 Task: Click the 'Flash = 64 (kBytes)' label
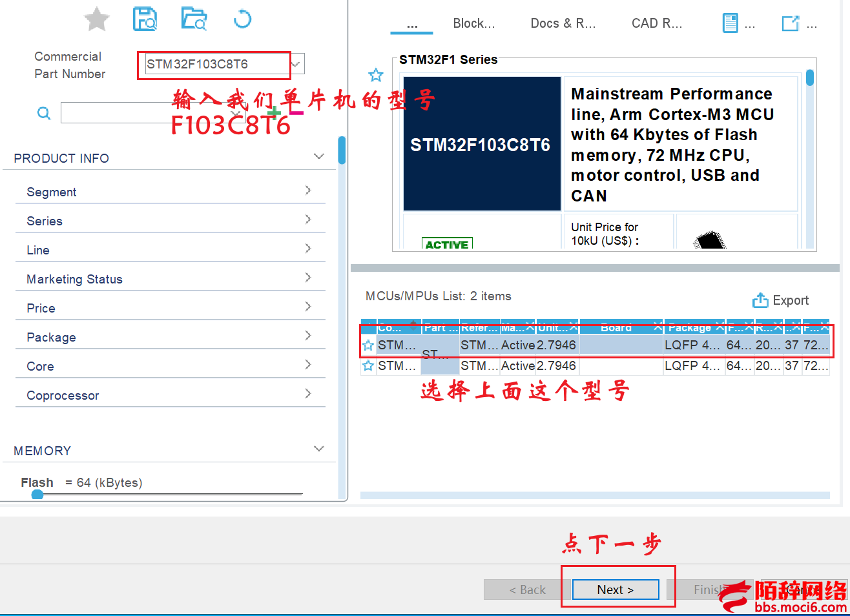point(81,482)
